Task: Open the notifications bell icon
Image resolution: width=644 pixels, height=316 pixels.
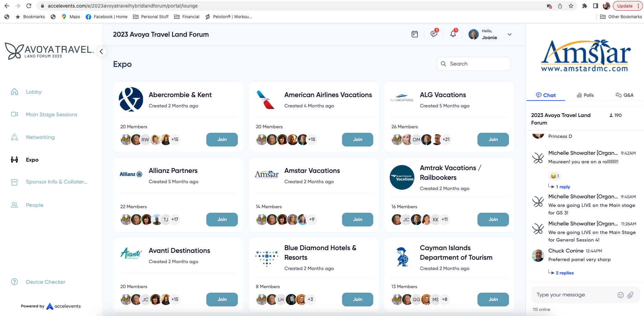Action: 453,34
